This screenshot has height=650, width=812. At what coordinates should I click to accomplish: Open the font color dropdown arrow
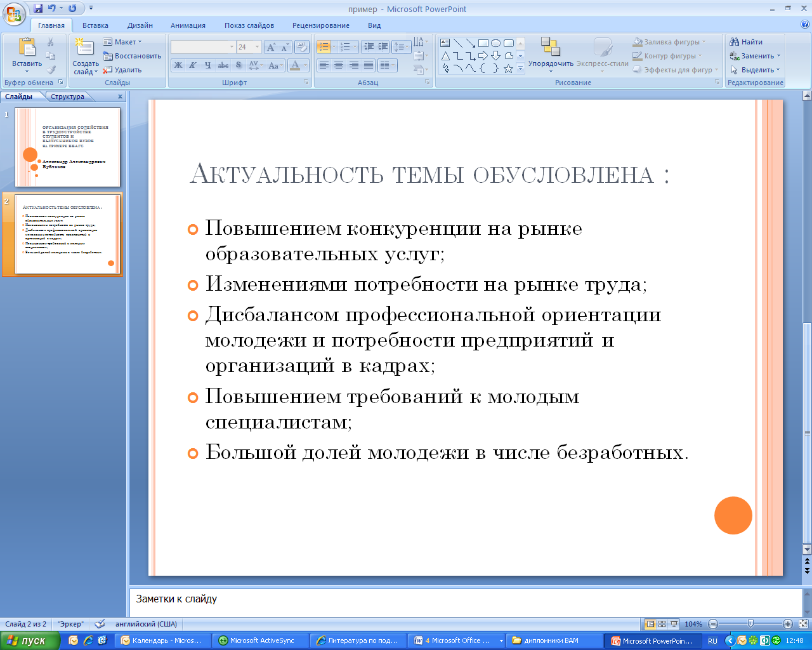(x=305, y=65)
